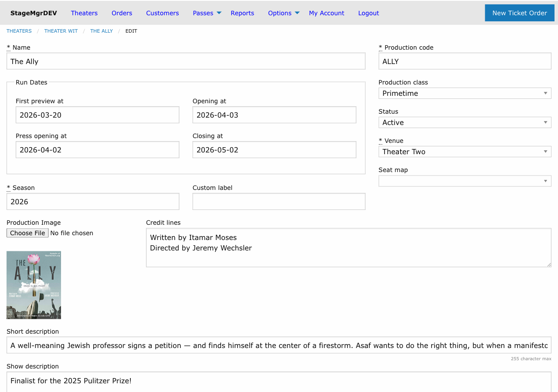Image resolution: width=558 pixels, height=392 pixels.
Task: Click the EDIT breadcrumb text
Action: pyautogui.click(x=131, y=31)
